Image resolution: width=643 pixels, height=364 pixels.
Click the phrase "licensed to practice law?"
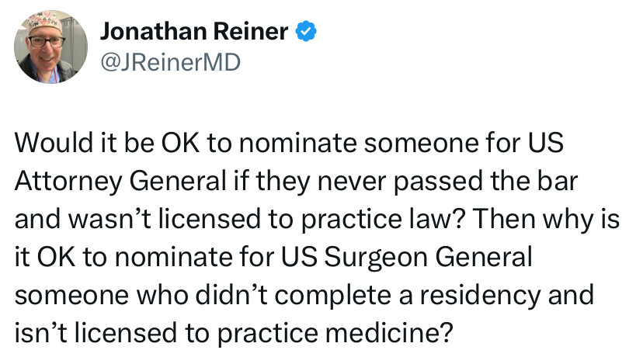point(311,220)
